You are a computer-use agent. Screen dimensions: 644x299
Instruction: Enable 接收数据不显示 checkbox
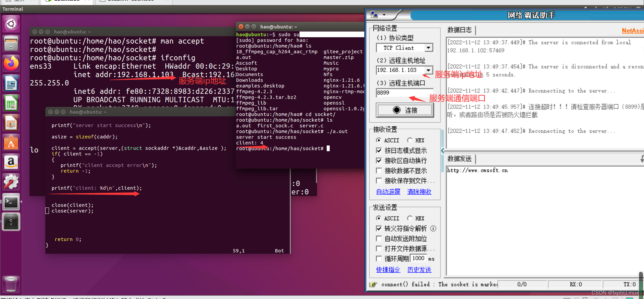click(379, 171)
